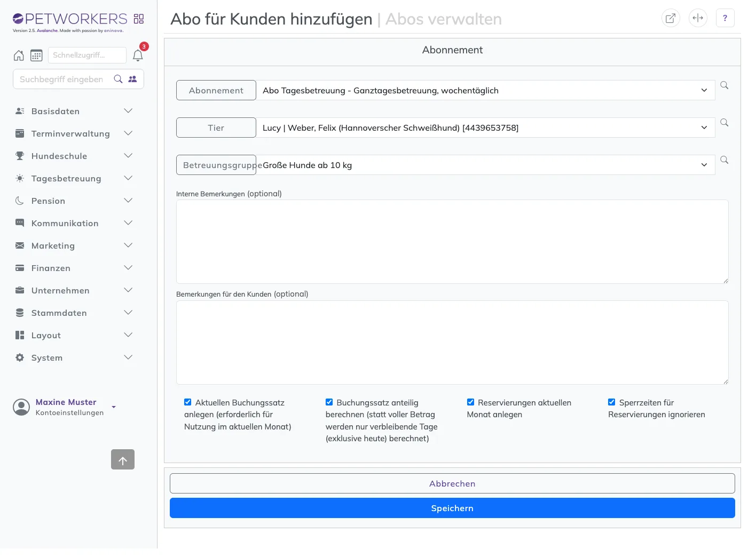Image resolution: width=756 pixels, height=557 pixels.
Task: Expand Marketing chevron
Action: pyautogui.click(x=128, y=245)
